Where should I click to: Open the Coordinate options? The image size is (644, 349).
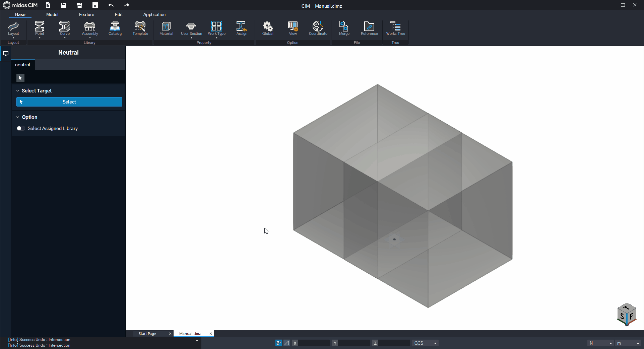click(x=318, y=28)
